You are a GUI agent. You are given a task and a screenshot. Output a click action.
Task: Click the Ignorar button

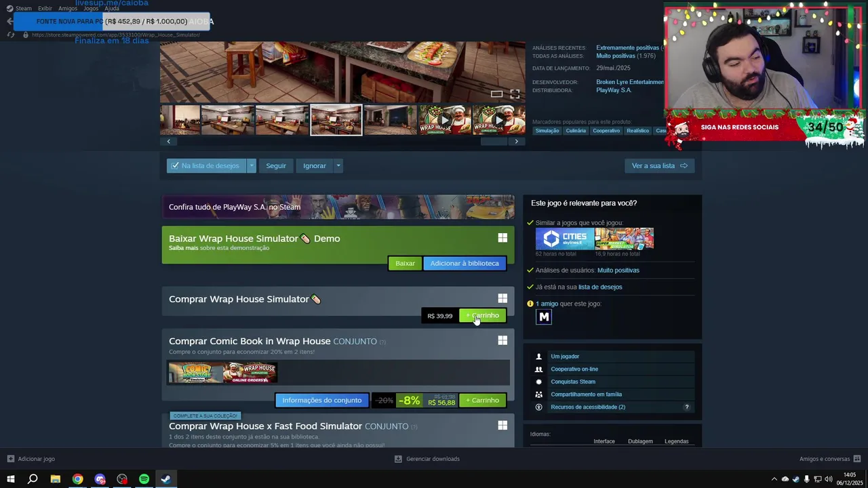point(315,165)
